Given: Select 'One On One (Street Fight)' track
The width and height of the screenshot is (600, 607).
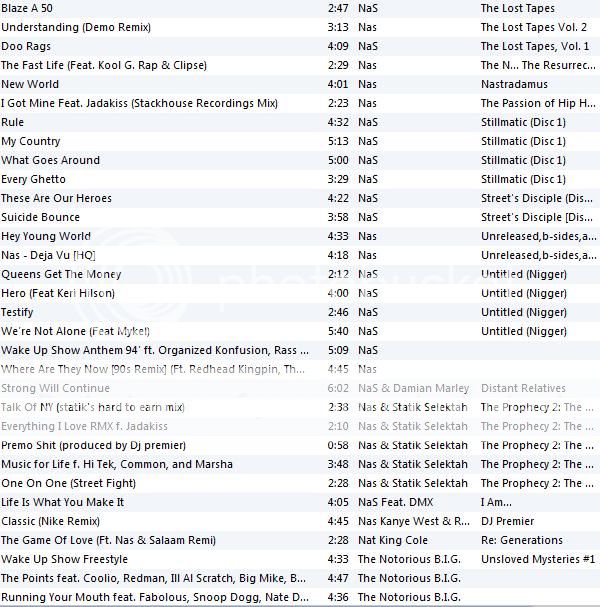Looking at the screenshot, I should tap(69, 482).
